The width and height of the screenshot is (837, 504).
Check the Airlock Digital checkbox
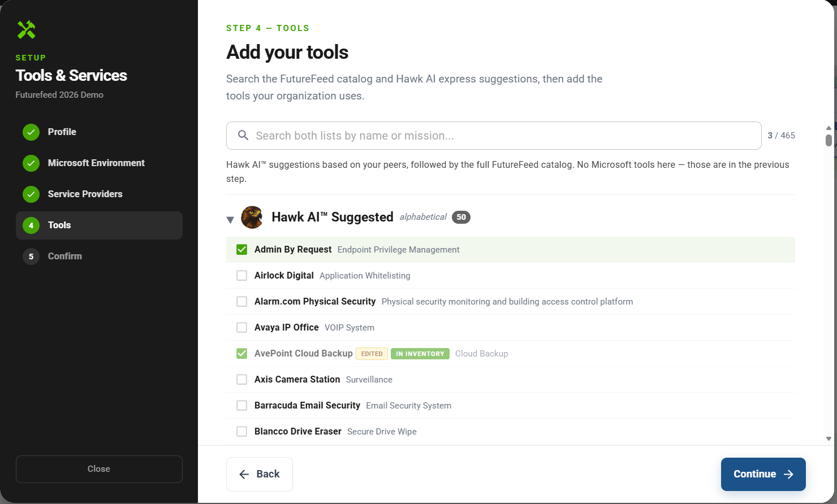pyautogui.click(x=241, y=276)
